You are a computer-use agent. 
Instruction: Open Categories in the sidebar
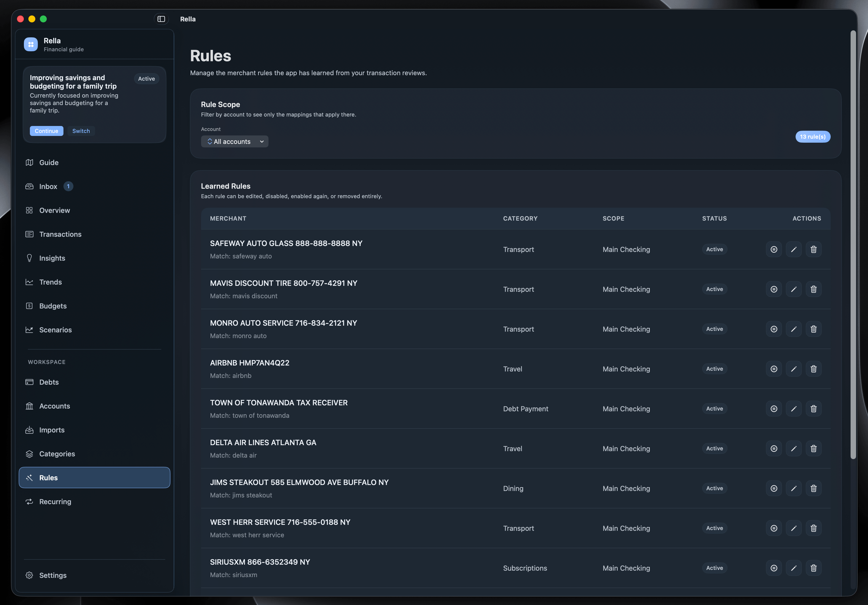[x=95, y=454]
